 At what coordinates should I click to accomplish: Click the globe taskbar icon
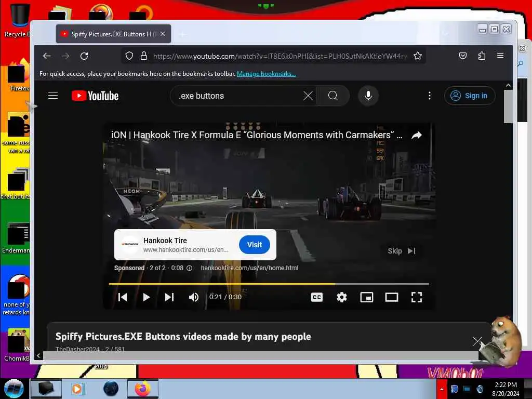(x=111, y=389)
